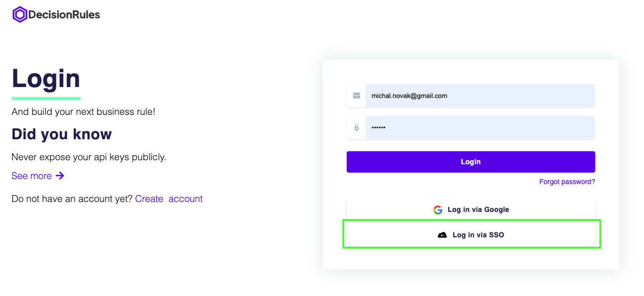Click the cloud icon on the SSO button
The height and width of the screenshot is (296, 644).
(442, 235)
